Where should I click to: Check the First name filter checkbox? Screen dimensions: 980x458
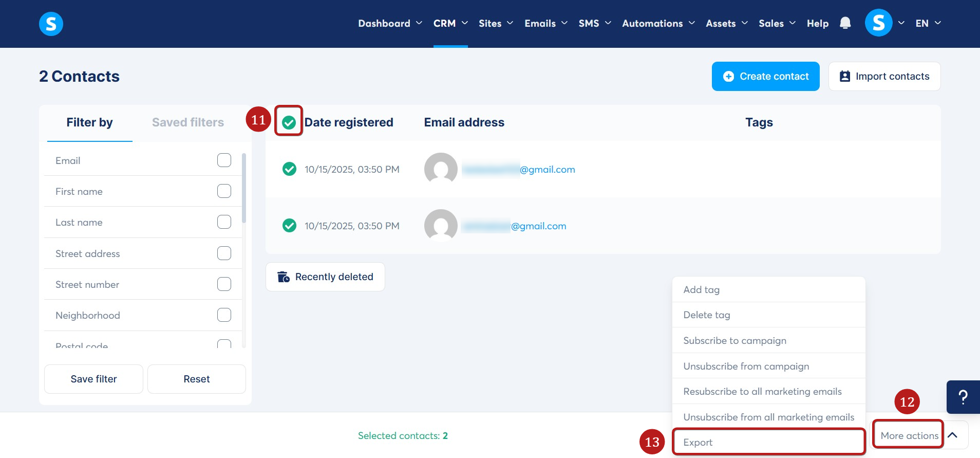(x=224, y=191)
